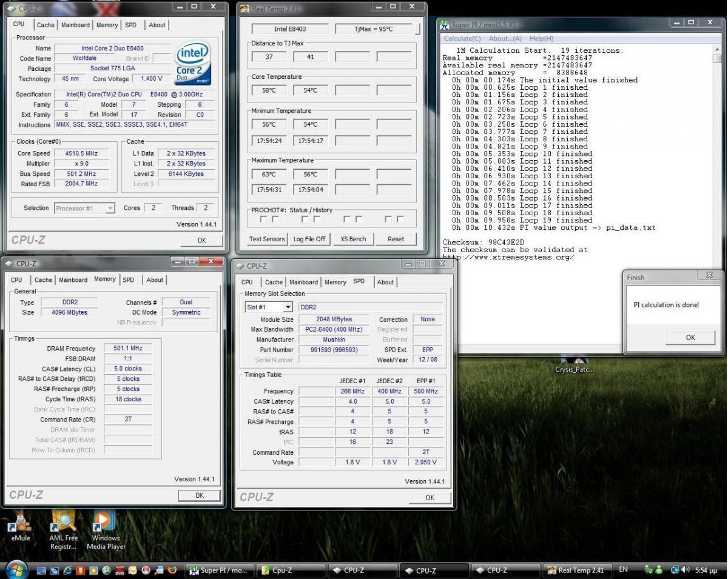Click Reset button in Real Temp
The width and height of the screenshot is (728, 579).
click(x=396, y=239)
